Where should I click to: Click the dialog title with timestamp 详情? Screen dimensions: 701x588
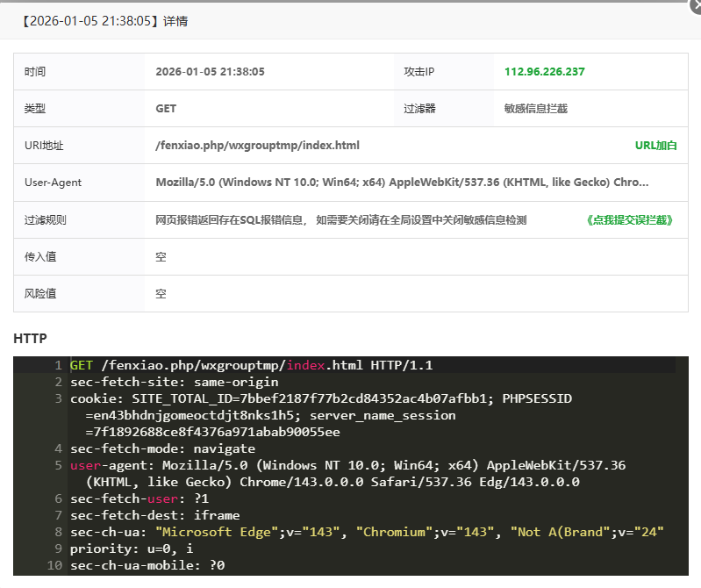104,21
